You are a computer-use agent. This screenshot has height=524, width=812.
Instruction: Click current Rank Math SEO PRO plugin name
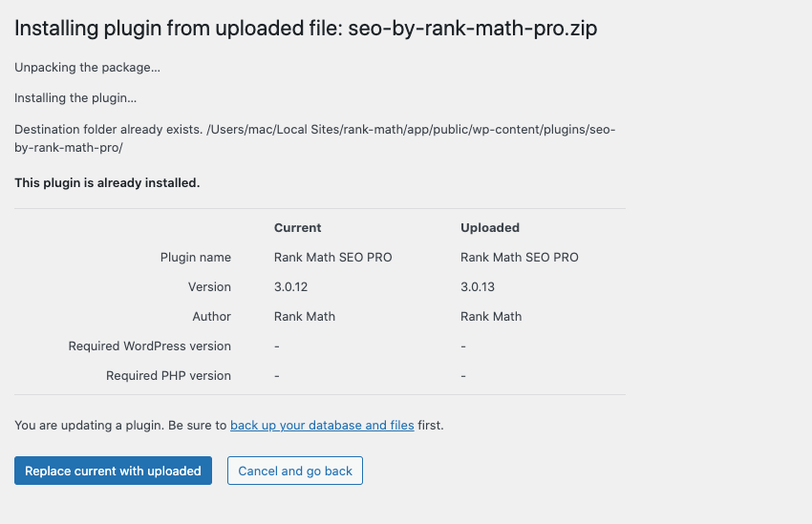click(333, 257)
